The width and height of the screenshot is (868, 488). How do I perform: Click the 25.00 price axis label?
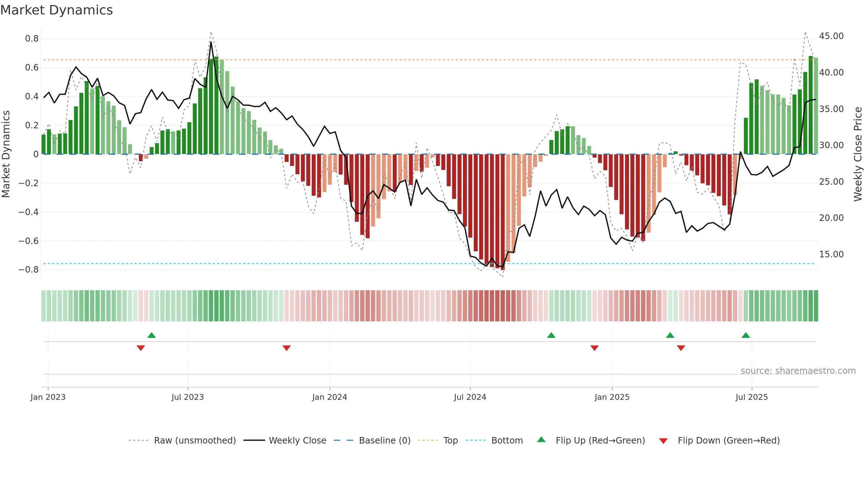pyautogui.click(x=831, y=182)
